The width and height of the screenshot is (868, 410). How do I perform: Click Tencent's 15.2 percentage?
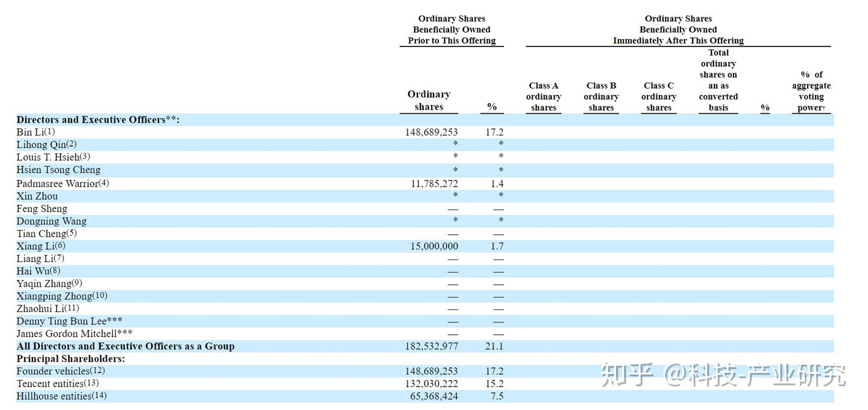click(494, 384)
